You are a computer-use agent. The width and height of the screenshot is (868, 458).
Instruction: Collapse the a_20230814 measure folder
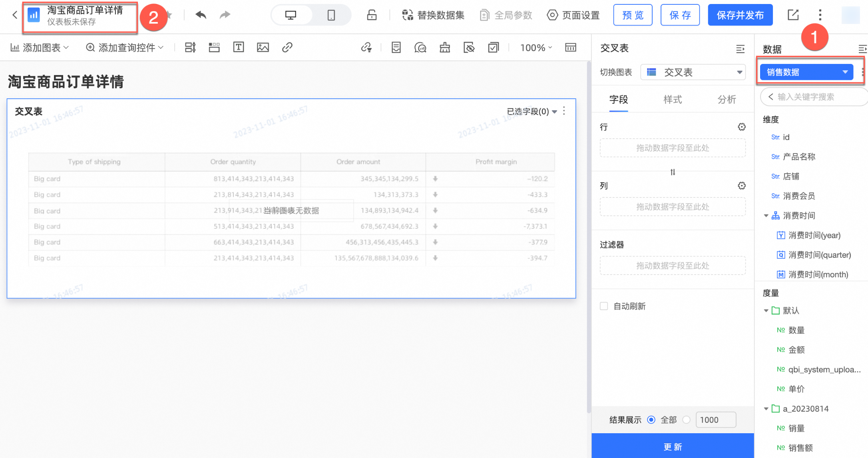(x=766, y=409)
